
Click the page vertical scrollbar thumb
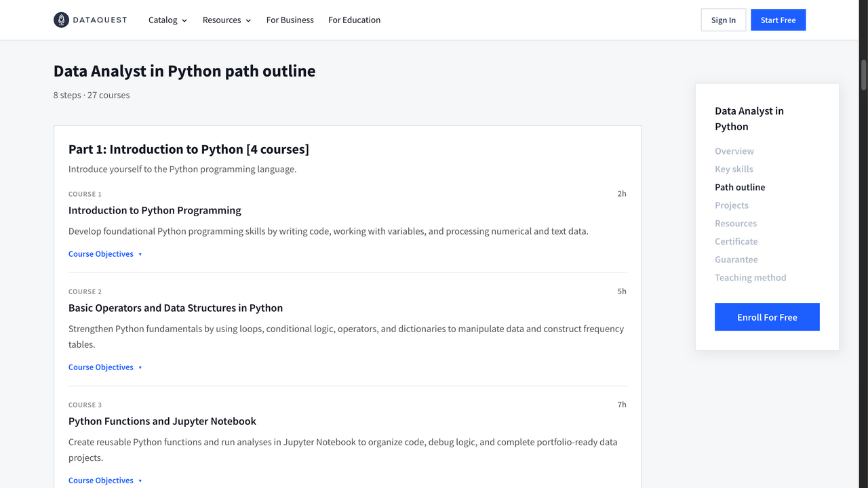pyautogui.click(x=864, y=75)
